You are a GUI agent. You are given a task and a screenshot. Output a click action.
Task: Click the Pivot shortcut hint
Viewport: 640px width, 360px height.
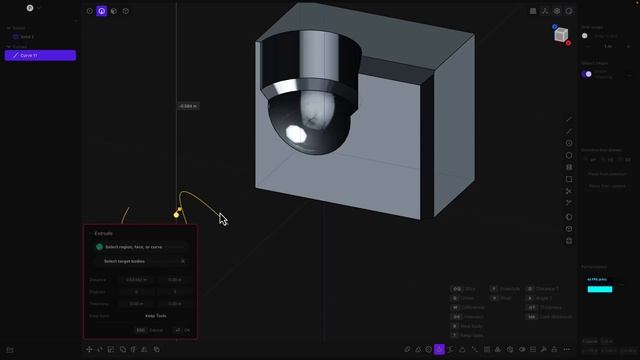coord(501,298)
